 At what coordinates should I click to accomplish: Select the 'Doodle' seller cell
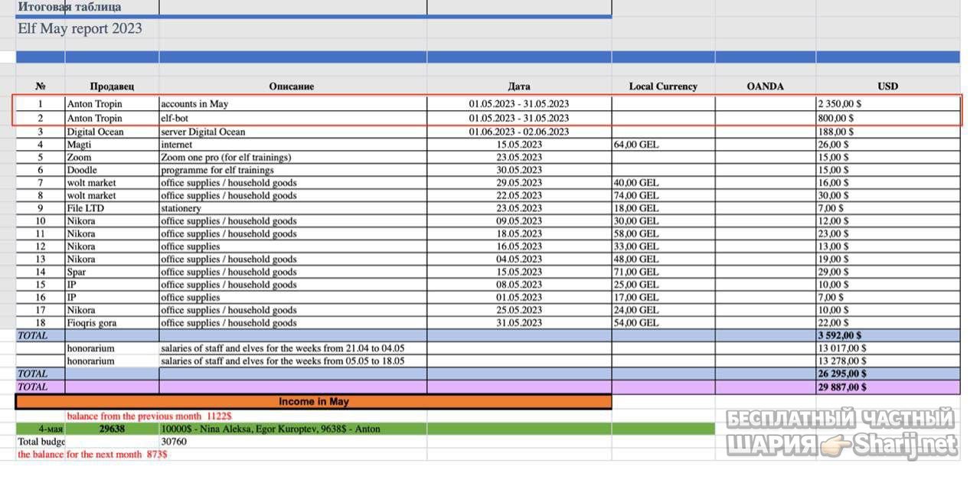pyautogui.click(x=112, y=170)
